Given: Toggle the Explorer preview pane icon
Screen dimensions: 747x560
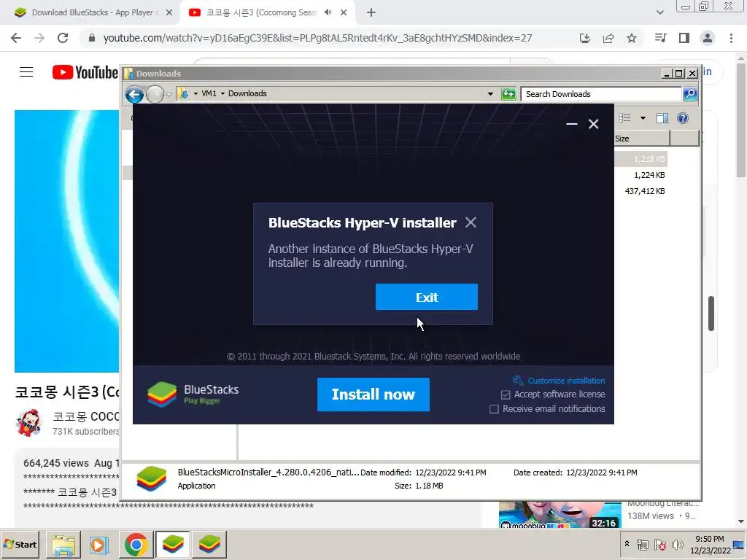Looking at the screenshot, I should pos(662,118).
